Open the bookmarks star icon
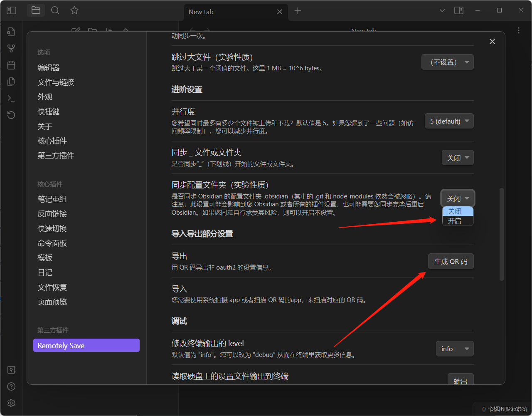 (74, 10)
